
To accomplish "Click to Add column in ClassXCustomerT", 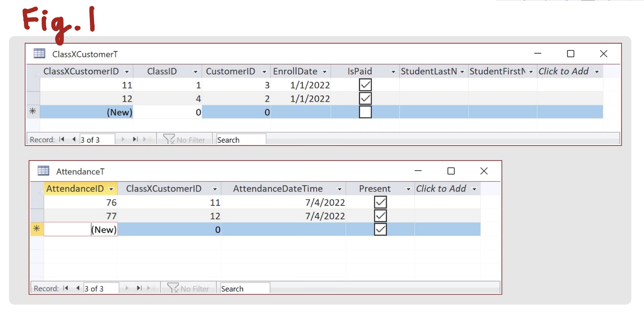I will pyautogui.click(x=563, y=71).
